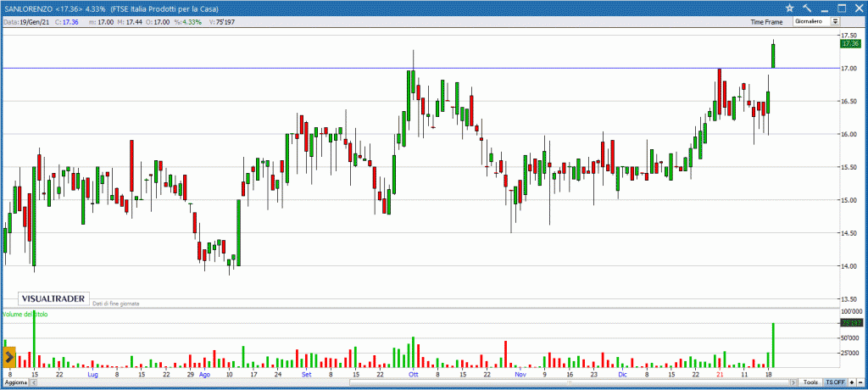Click the 14.00 price axis label
Image resolution: width=868 pixels, height=390 pixels.
[849, 266]
